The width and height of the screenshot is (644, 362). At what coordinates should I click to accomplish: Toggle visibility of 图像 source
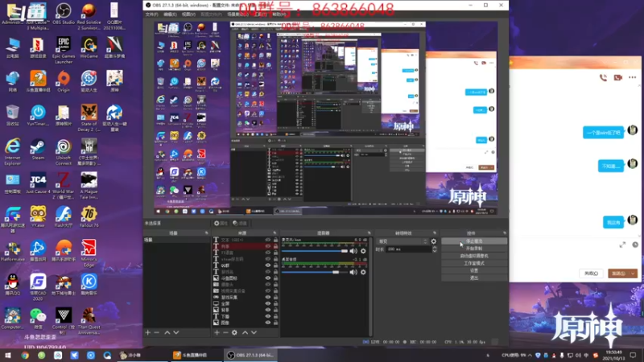click(x=268, y=323)
